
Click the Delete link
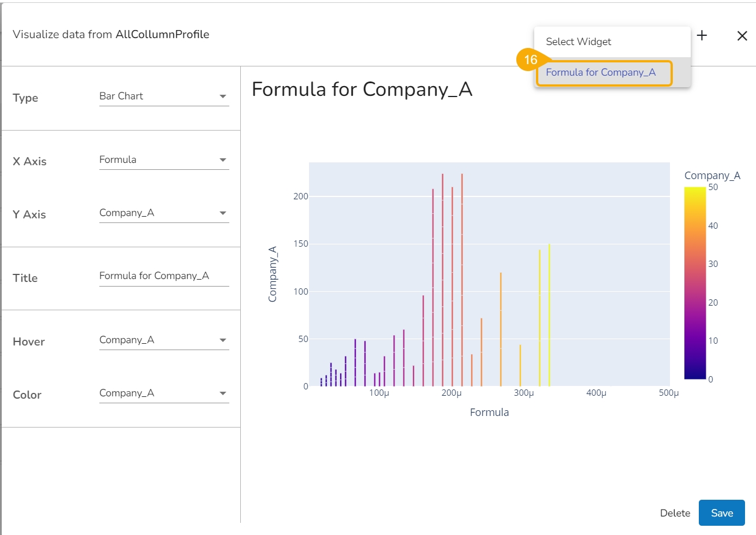click(x=675, y=513)
